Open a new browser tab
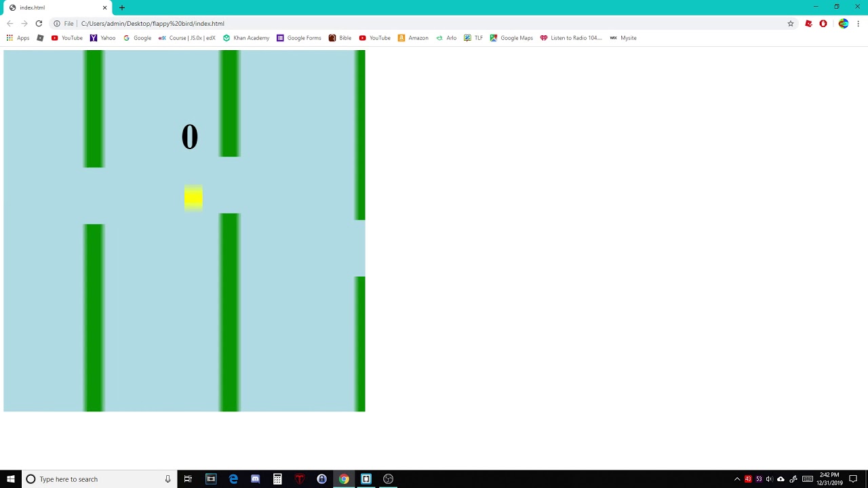 122,7
